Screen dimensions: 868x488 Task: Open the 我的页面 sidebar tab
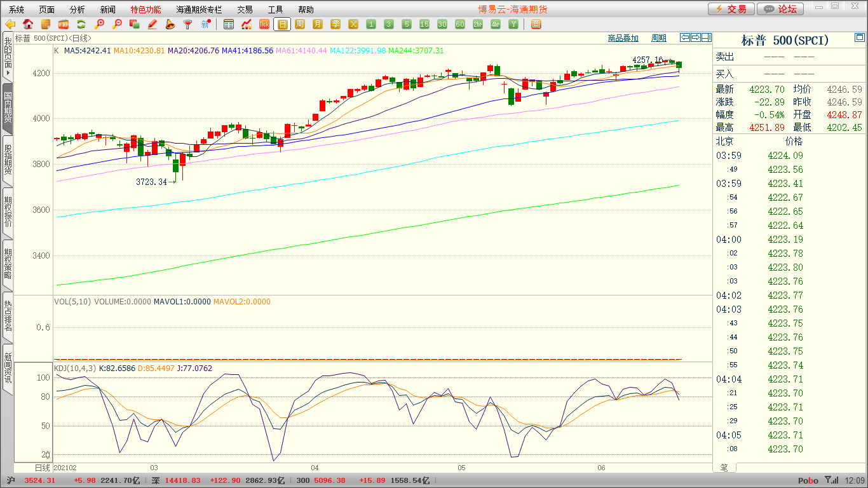(8, 57)
